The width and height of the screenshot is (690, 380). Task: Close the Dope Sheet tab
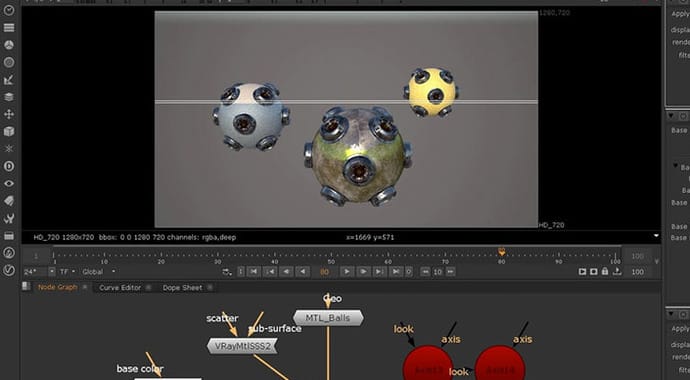coord(210,288)
